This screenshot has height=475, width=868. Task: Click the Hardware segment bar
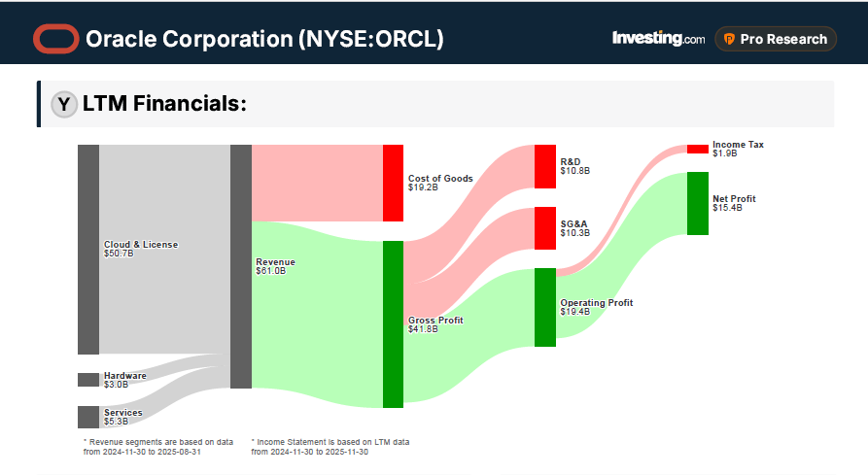[88, 380]
